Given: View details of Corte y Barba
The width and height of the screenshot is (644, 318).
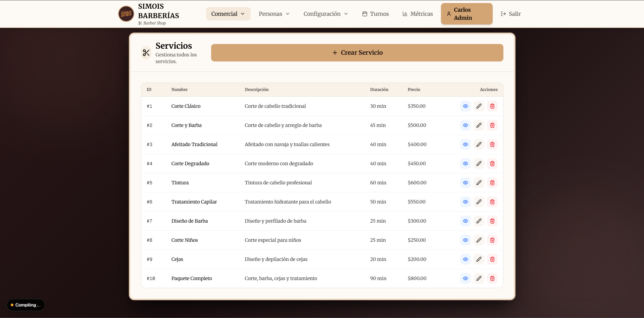Looking at the screenshot, I should pyautogui.click(x=465, y=125).
